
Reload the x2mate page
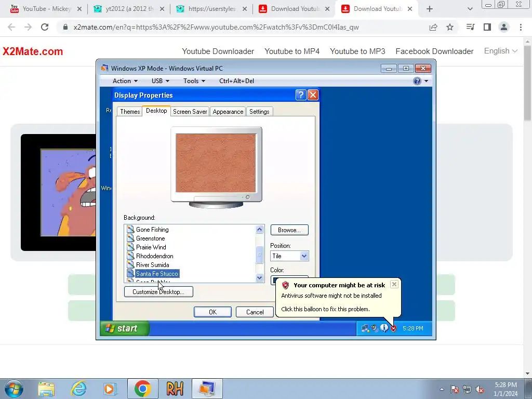(x=45, y=27)
